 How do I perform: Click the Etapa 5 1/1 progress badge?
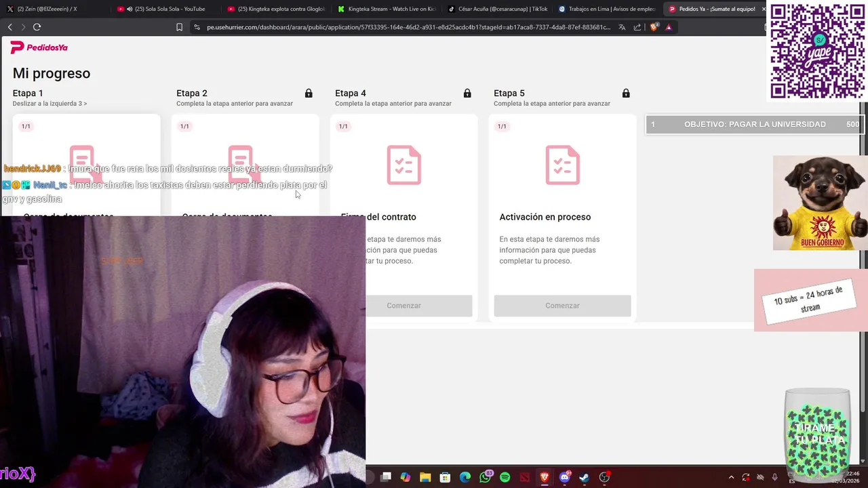pos(502,126)
